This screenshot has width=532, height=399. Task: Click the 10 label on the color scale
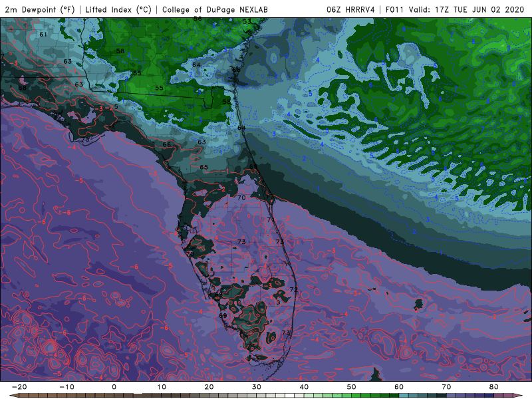[162, 387]
